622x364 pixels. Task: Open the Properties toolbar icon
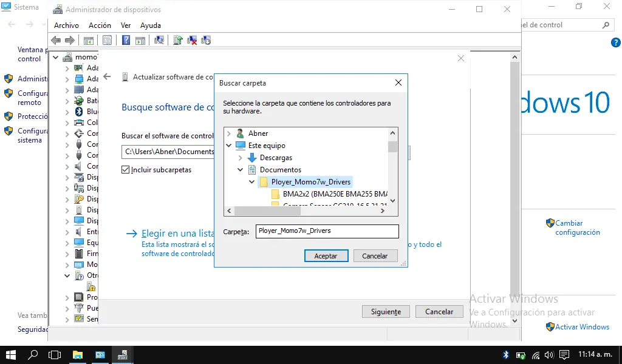click(107, 40)
